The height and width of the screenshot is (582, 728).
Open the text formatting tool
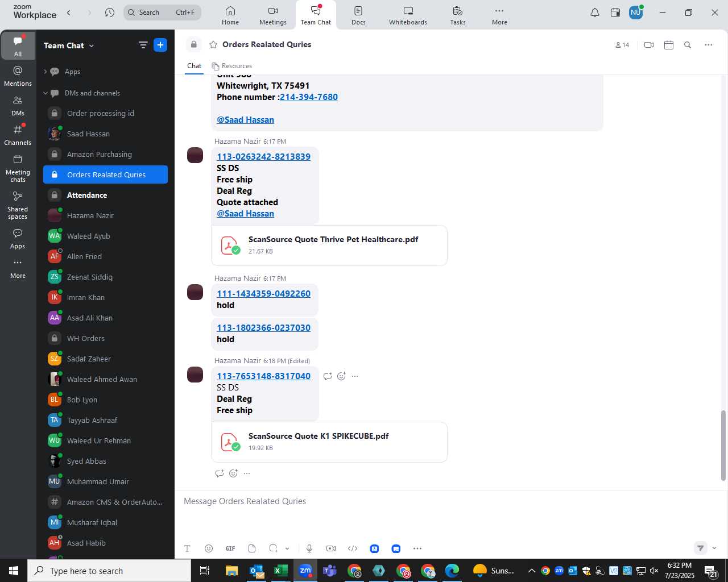click(x=187, y=548)
